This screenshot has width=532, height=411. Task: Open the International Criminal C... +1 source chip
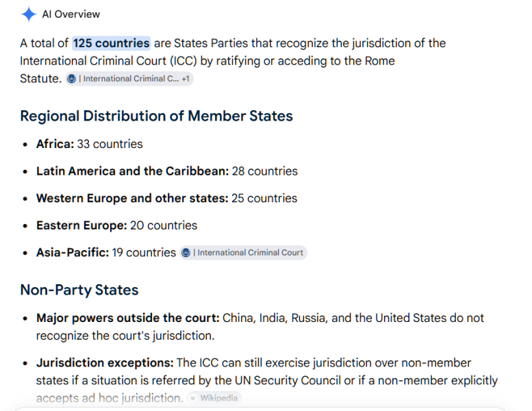129,79
